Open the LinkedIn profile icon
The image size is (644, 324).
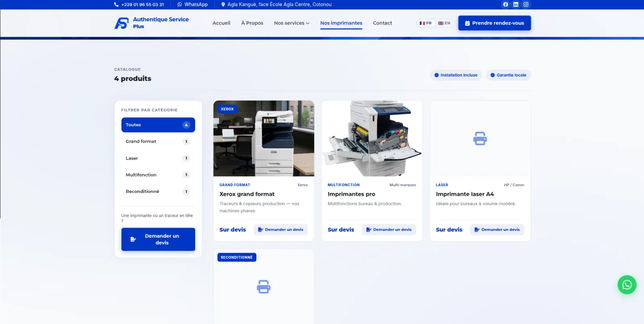pos(516,4)
